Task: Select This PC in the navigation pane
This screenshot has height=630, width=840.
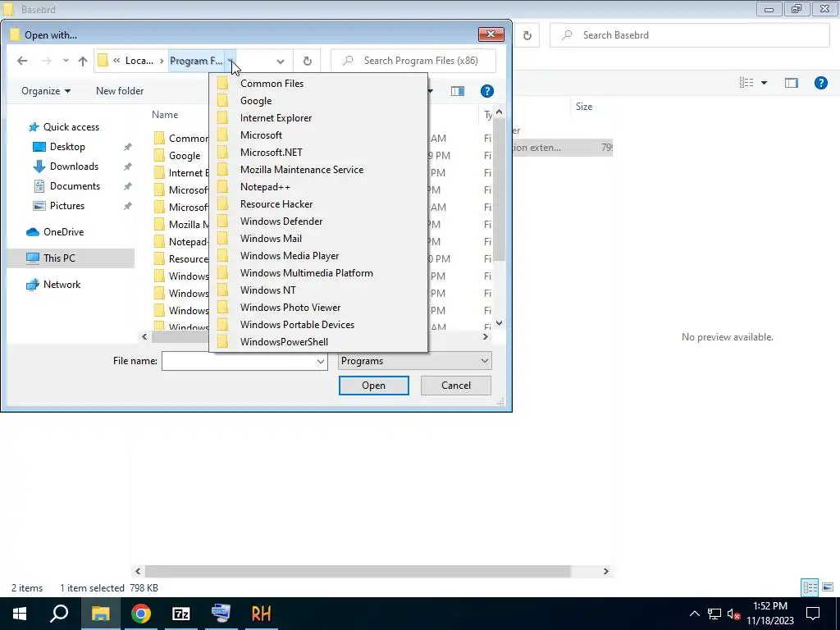Action: click(x=71, y=258)
